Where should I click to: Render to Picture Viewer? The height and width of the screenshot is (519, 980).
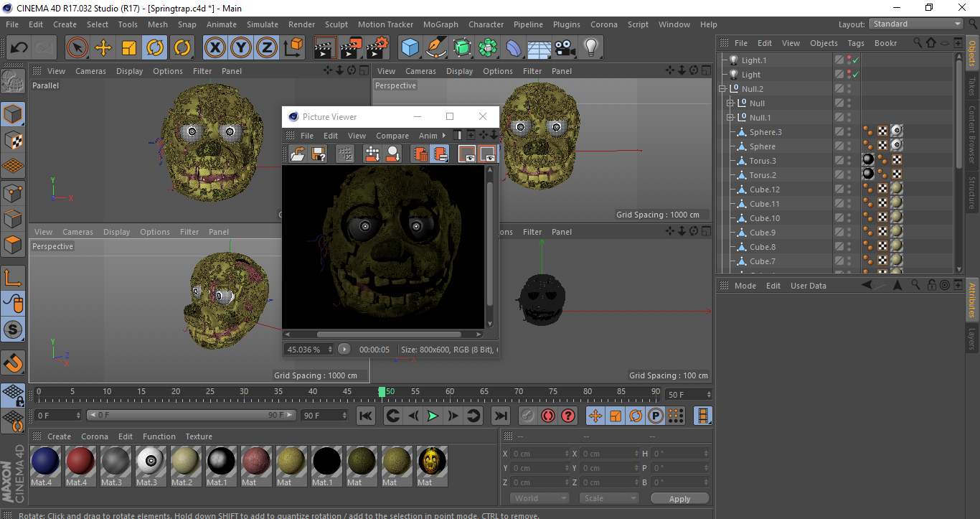tap(351, 48)
